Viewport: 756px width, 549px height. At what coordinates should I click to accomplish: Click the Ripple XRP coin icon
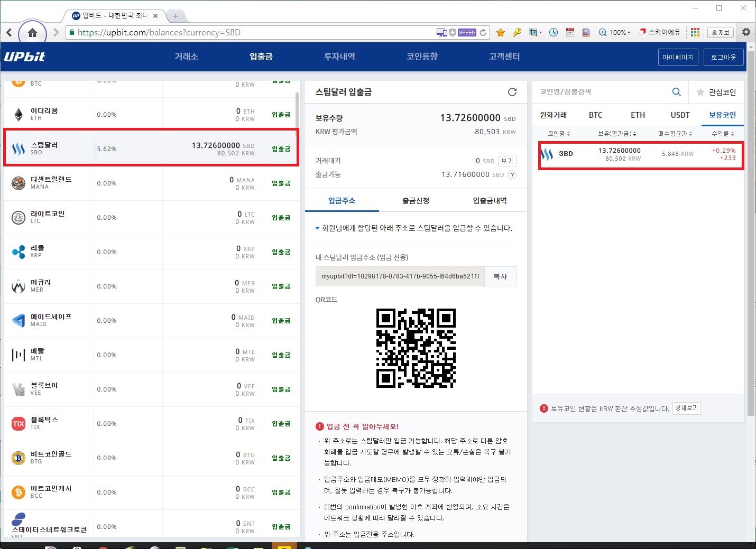click(x=18, y=252)
